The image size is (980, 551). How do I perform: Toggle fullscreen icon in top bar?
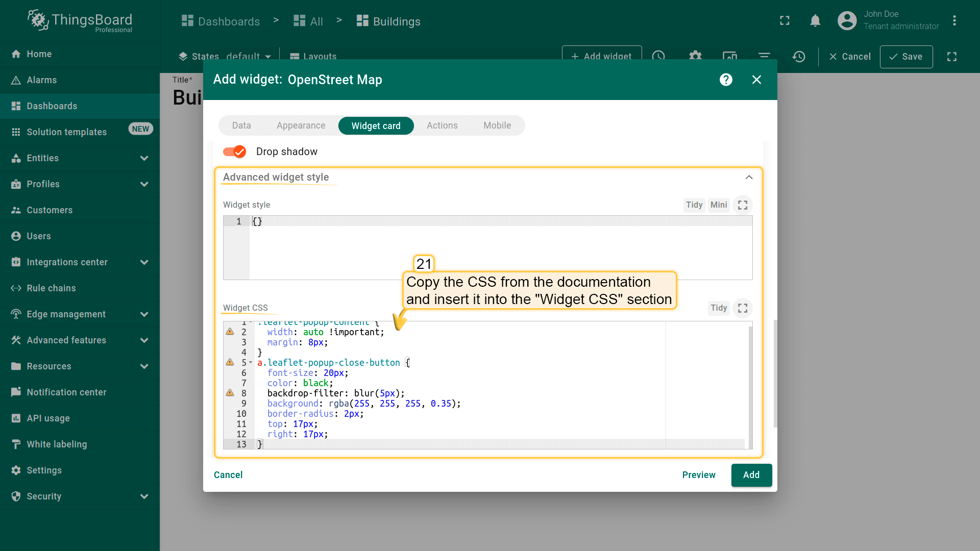click(785, 20)
